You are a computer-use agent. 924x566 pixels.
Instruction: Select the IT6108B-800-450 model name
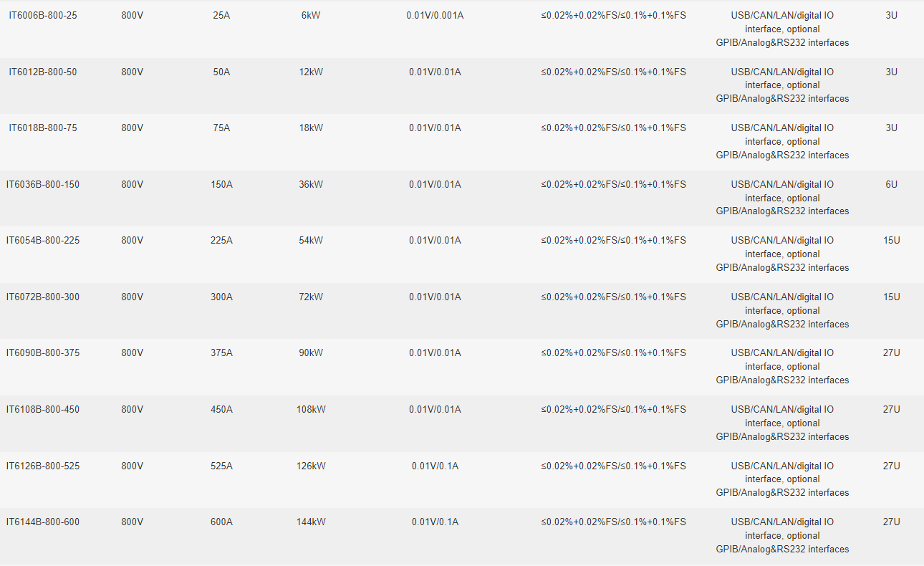43,409
